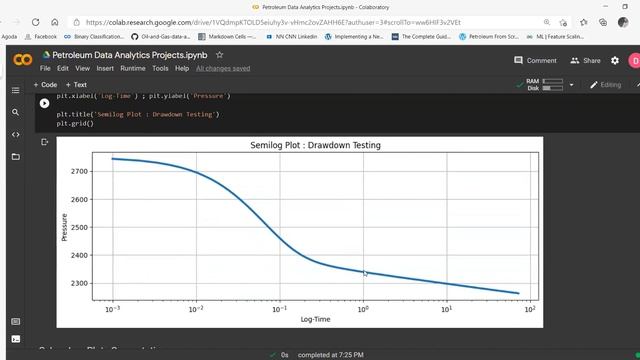Open the File menu

45,68
